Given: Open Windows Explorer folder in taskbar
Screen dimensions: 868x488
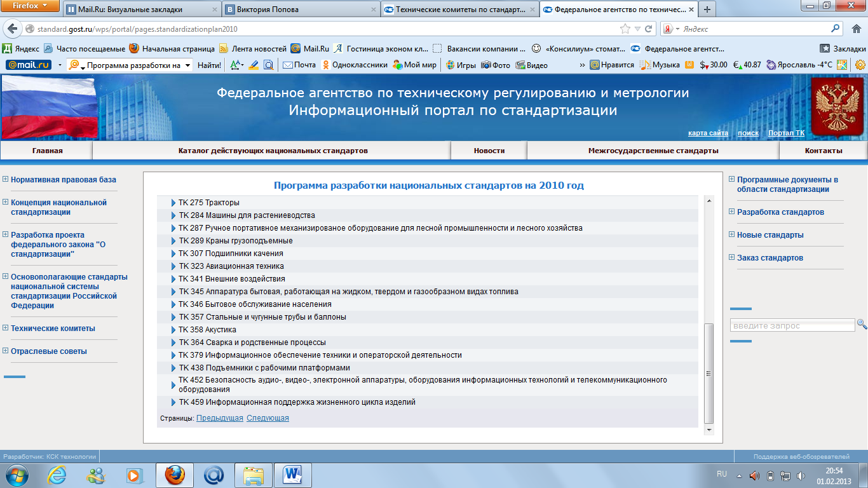Looking at the screenshot, I should tap(254, 475).
